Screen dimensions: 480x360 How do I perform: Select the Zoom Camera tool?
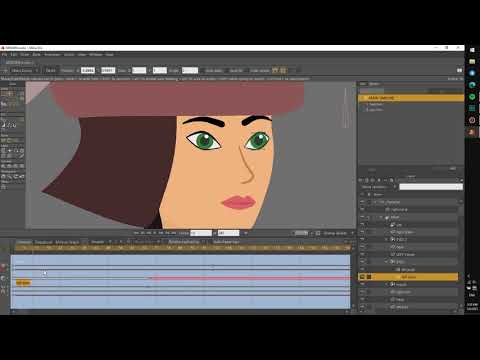[x=10, y=166]
